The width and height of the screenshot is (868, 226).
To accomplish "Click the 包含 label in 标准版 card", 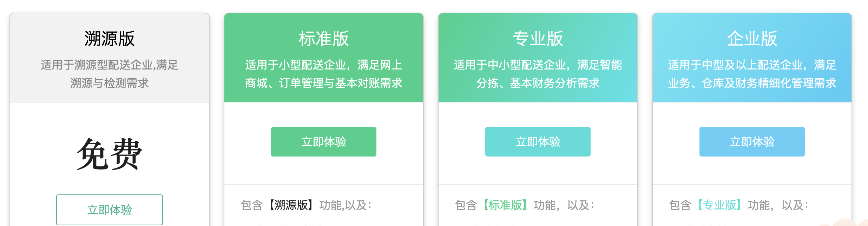I will click(x=252, y=205).
